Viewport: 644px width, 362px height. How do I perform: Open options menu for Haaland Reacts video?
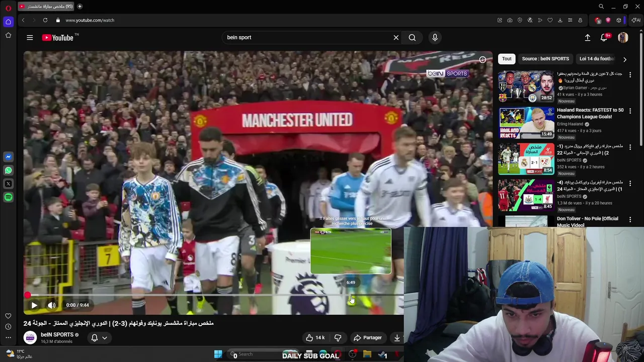point(630,111)
